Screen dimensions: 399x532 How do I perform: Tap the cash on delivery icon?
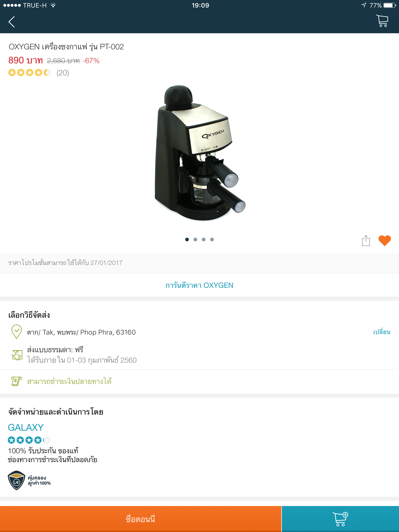(x=16, y=381)
